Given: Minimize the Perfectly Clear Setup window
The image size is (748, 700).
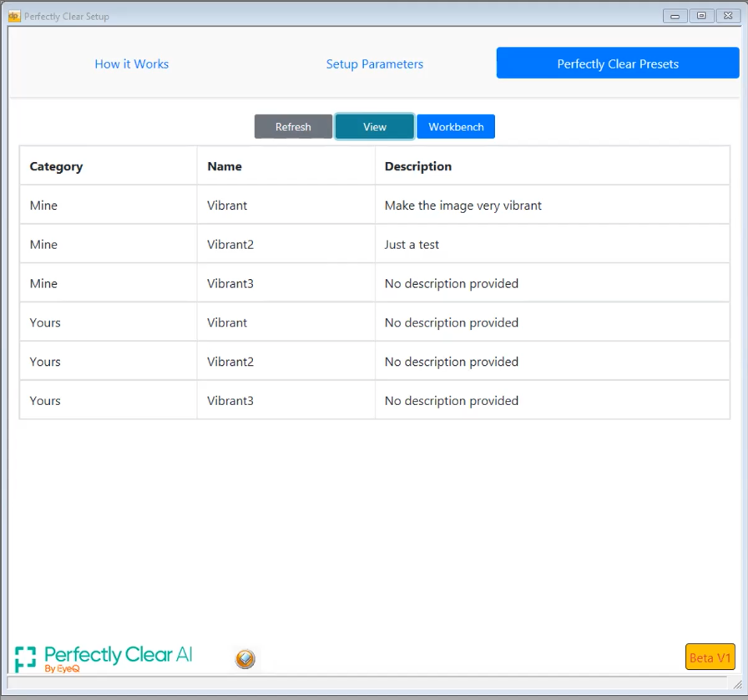Looking at the screenshot, I should pos(675,16).
